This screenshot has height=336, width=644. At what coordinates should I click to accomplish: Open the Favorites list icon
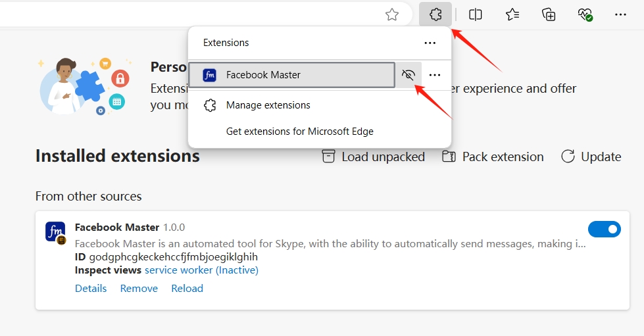(x=512, y=14)
